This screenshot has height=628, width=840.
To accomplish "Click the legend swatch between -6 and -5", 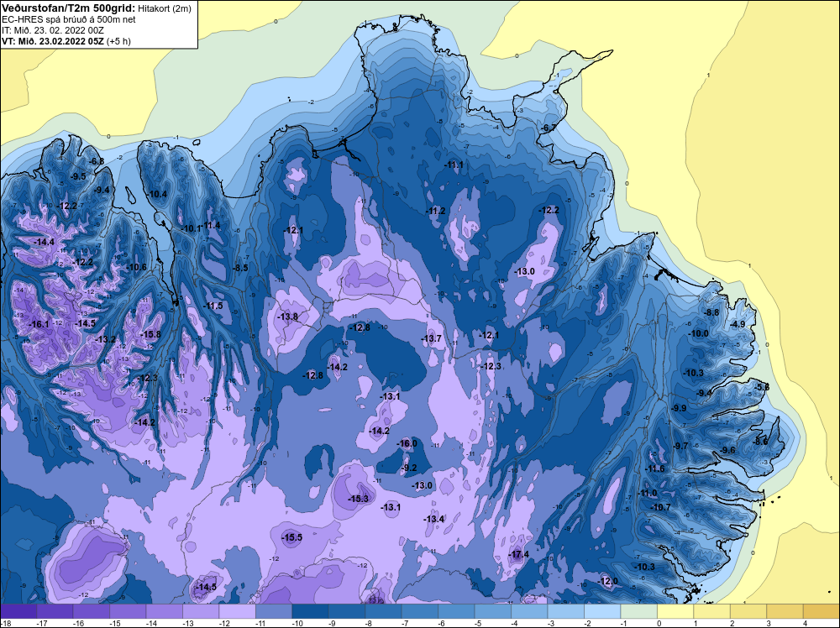I will (x=456, y=611).
